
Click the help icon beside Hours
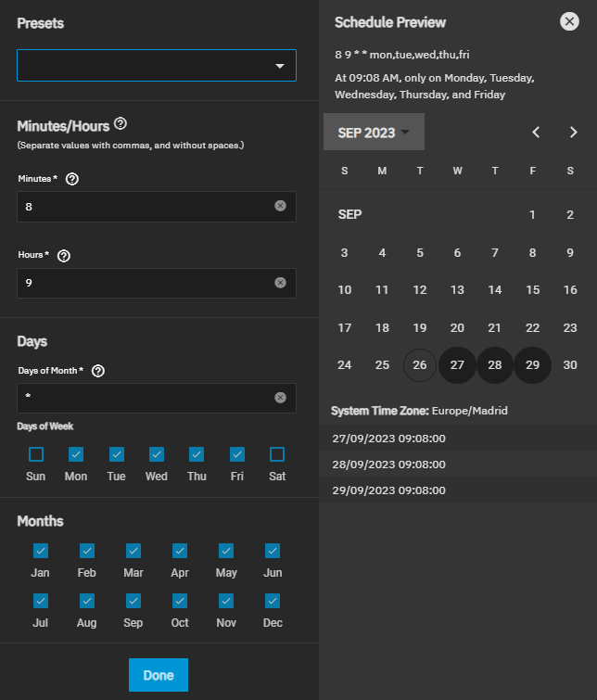(x=64, y=256)
